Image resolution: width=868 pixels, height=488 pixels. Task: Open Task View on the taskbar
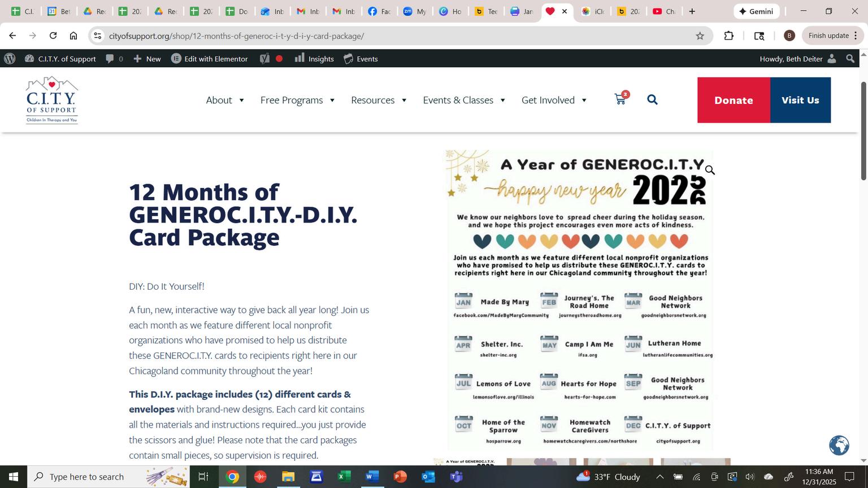pyautogui.click(x=203, y=477)
